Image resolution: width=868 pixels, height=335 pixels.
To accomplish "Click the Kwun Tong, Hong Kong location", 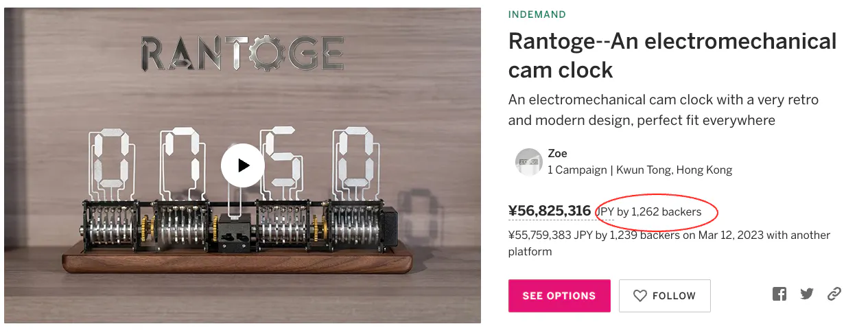I will (x=675, y=170).
